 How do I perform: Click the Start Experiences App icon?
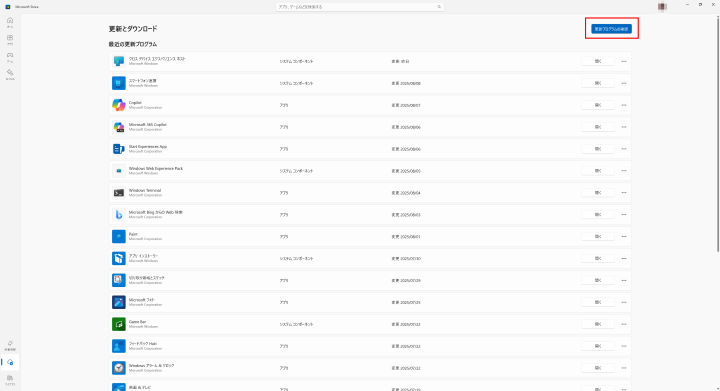(118, 149)
